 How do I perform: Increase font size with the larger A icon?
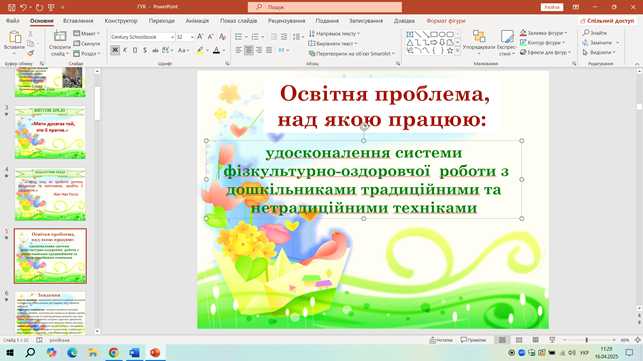click(200, 37)
